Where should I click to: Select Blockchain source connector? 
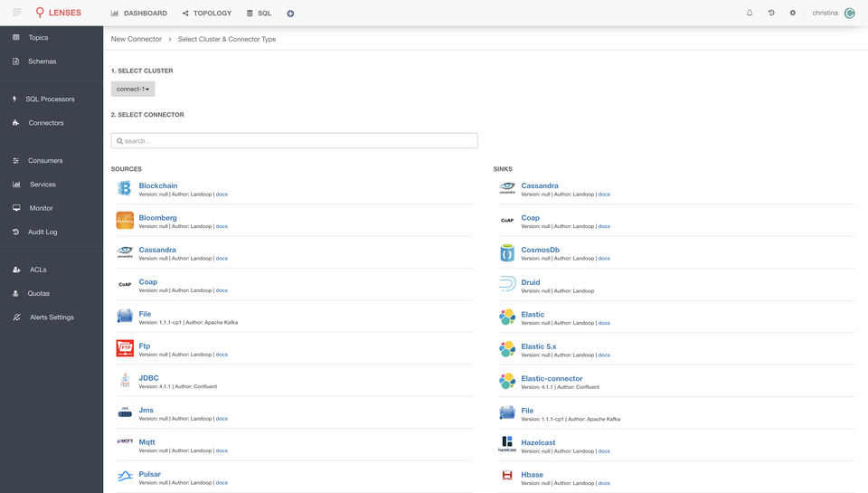point(157,185)
